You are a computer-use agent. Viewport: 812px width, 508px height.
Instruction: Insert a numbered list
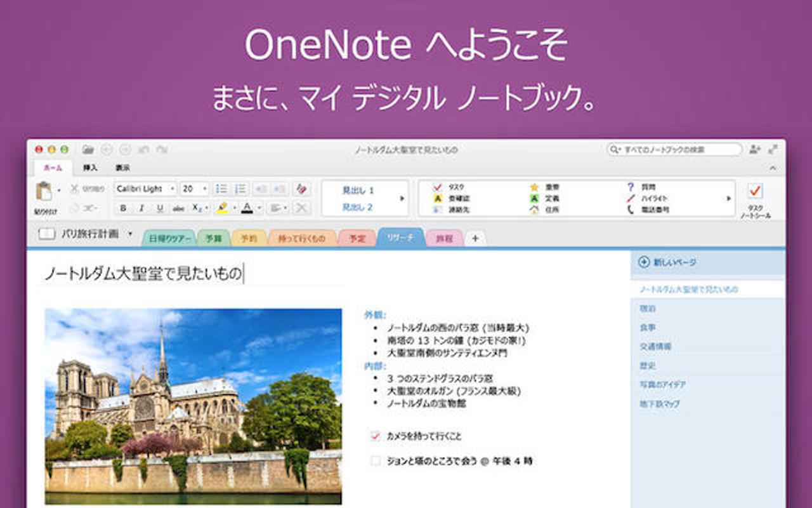click(x=240, y=189)
